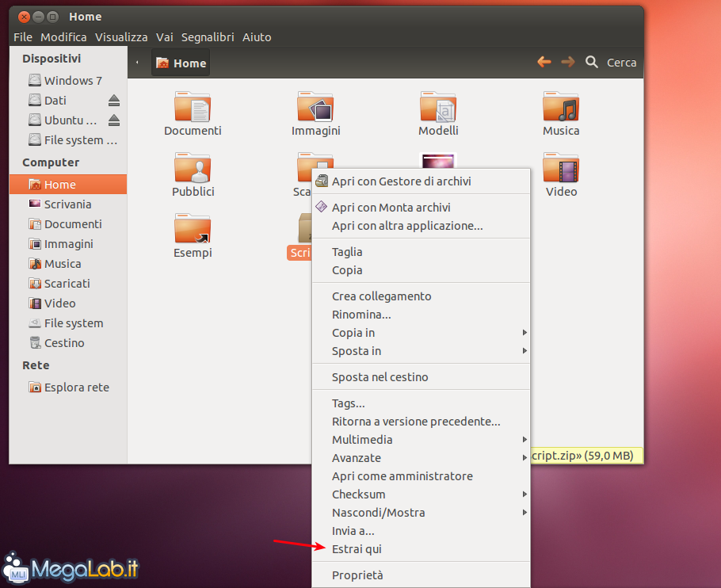
Task: Choose Apri con altra applicazione
Action: [422, 226]
